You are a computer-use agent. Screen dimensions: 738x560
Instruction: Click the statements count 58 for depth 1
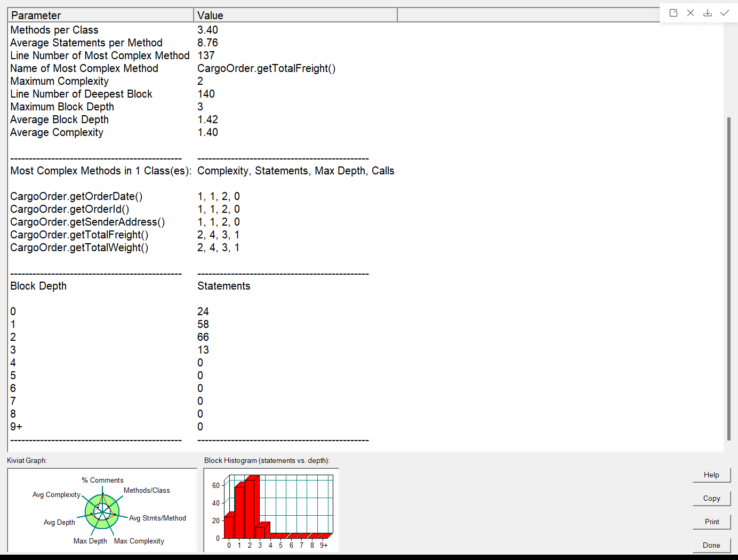(203, 324)
